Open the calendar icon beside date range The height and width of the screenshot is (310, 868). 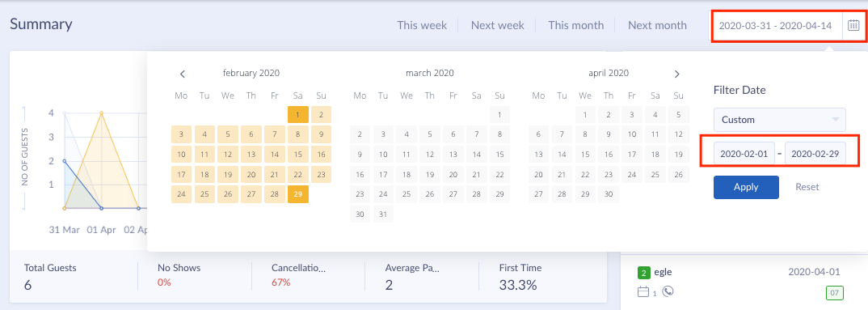click(853, 25)
